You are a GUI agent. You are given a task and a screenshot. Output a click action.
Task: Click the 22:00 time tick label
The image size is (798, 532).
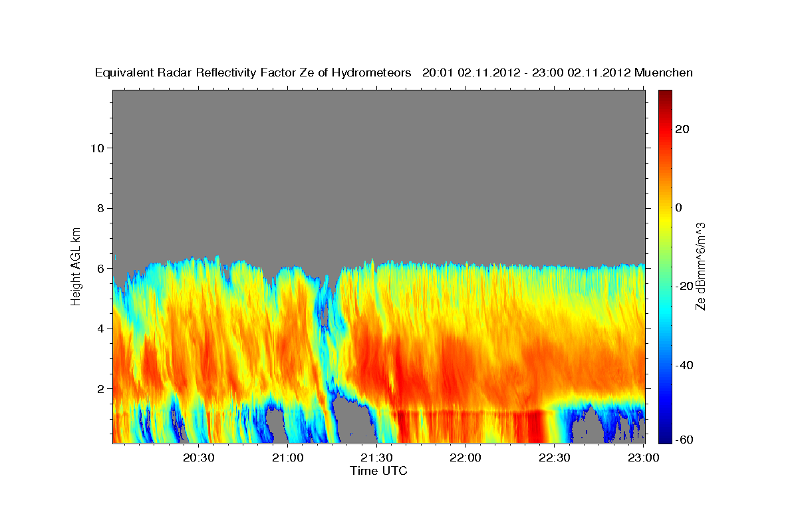tap(465, 458)
